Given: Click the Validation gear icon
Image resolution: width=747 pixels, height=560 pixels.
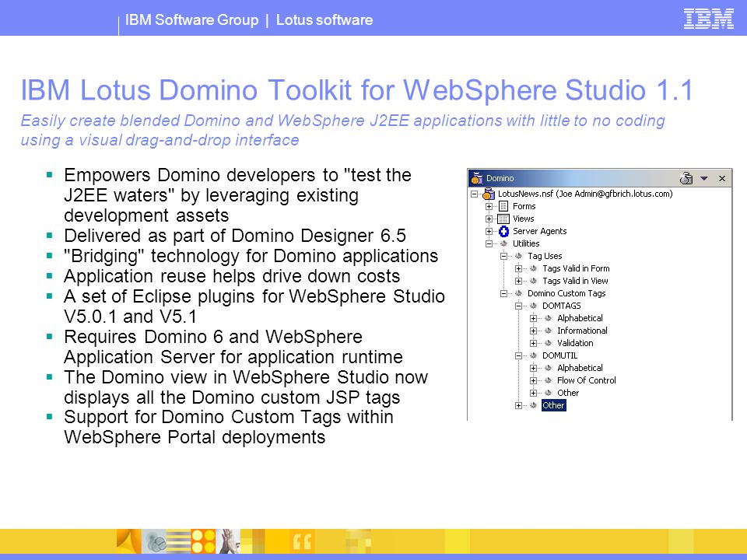Looking at the screenshot, I should point(548,342).
